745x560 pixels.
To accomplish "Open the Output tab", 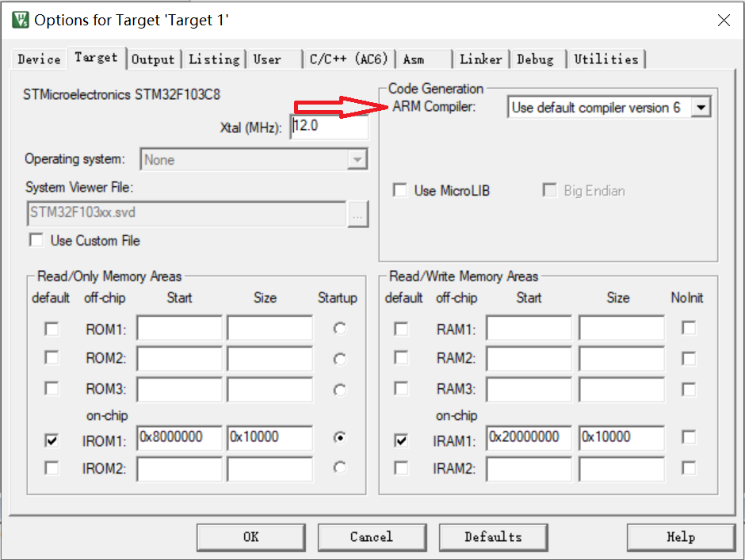I will pos(153,59).
